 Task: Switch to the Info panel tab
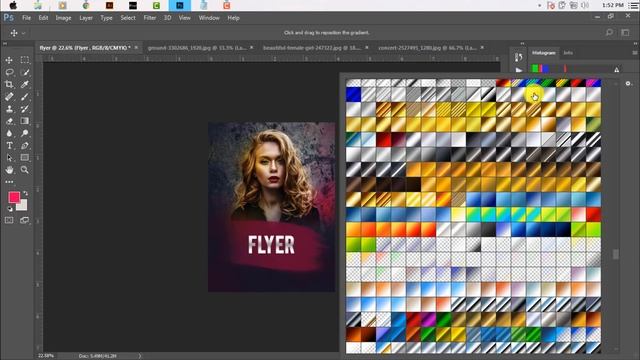coord(568,53)
